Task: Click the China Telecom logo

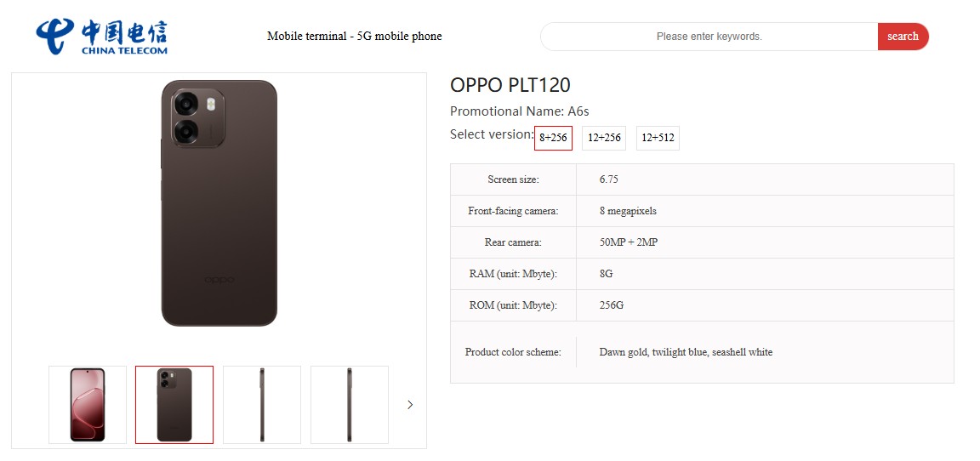Action: click(x=102, y=36)
